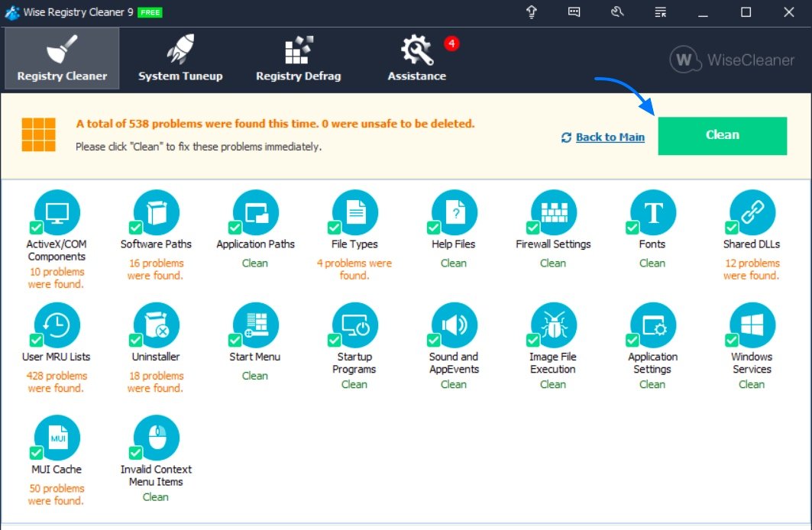Open the Shared DLLs category icon
The width and height of the screenshot is (812, 530).
pos(752,212)
